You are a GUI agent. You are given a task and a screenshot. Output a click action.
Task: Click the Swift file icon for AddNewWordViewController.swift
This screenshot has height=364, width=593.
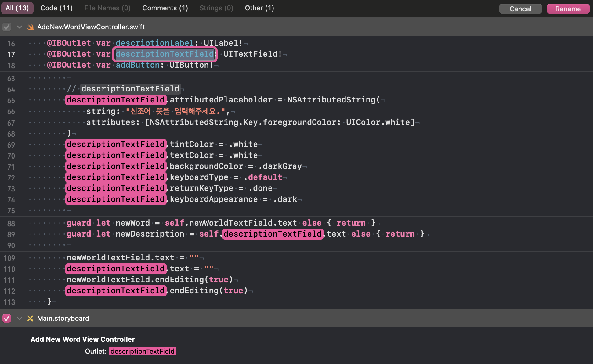(x=30, y=27)
